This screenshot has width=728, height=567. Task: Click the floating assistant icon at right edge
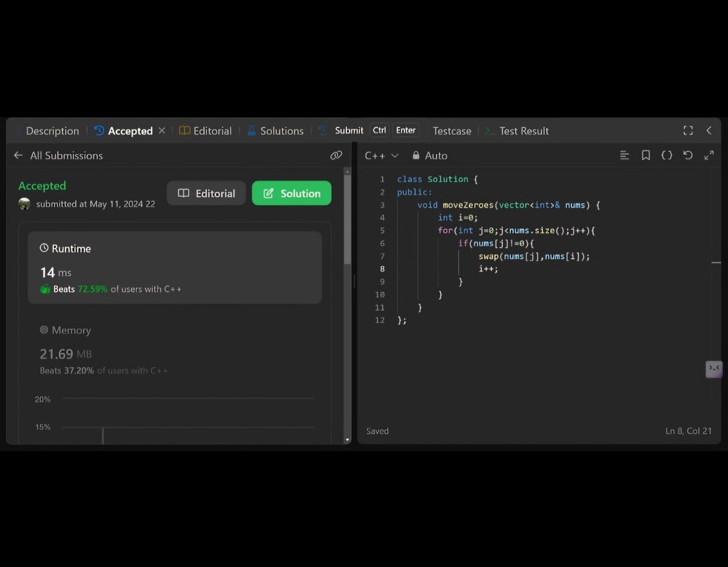tap(714, 368)
